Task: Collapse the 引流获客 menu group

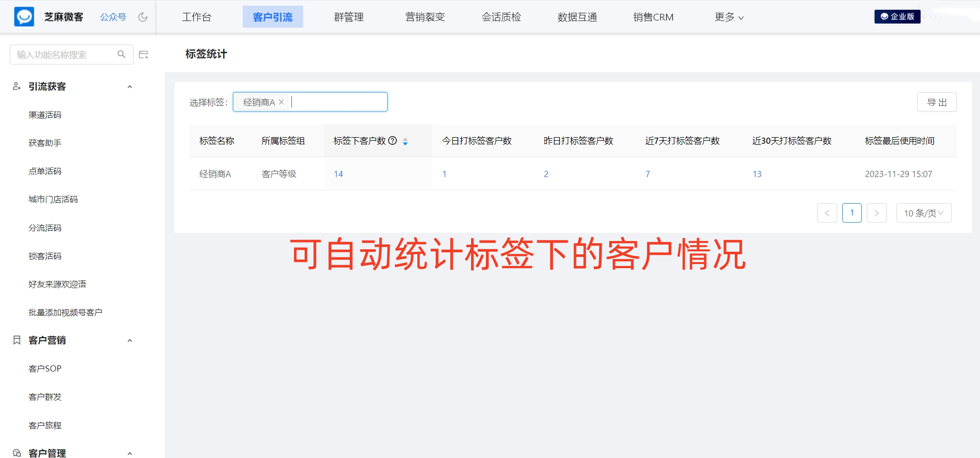Action: coord(130,87)
